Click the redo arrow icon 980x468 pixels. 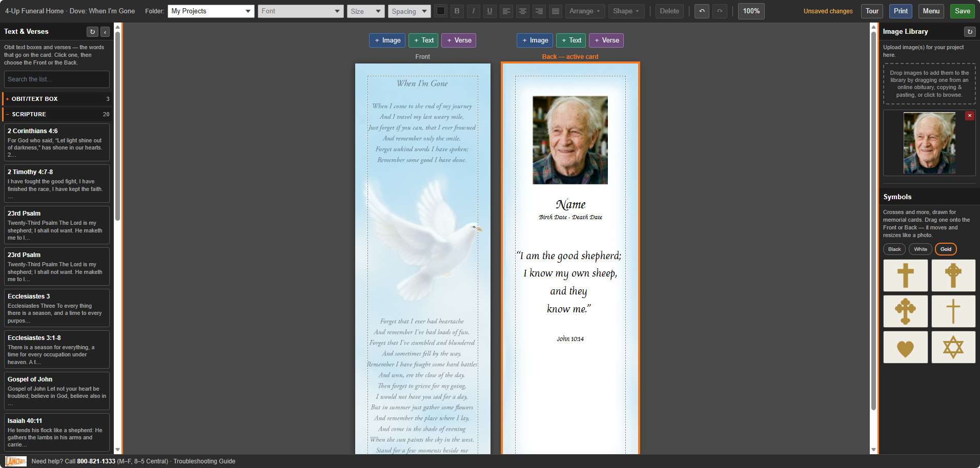click(720, 11)
